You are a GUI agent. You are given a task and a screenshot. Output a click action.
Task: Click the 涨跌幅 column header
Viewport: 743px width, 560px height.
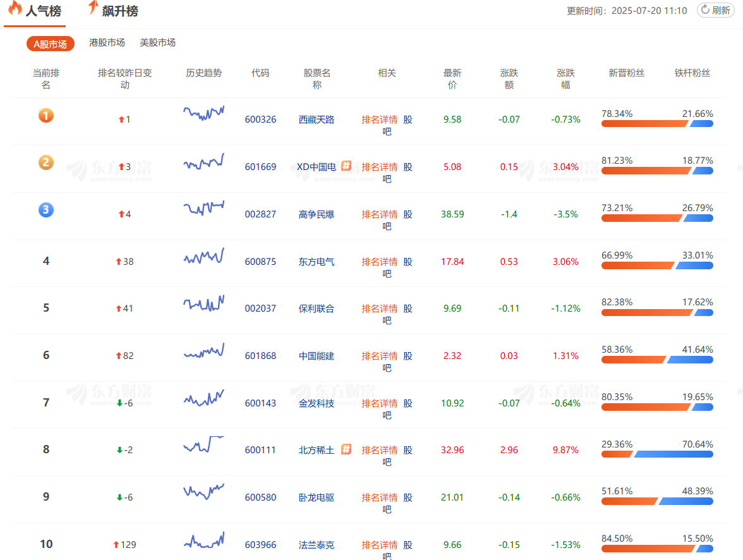(565, 79)
